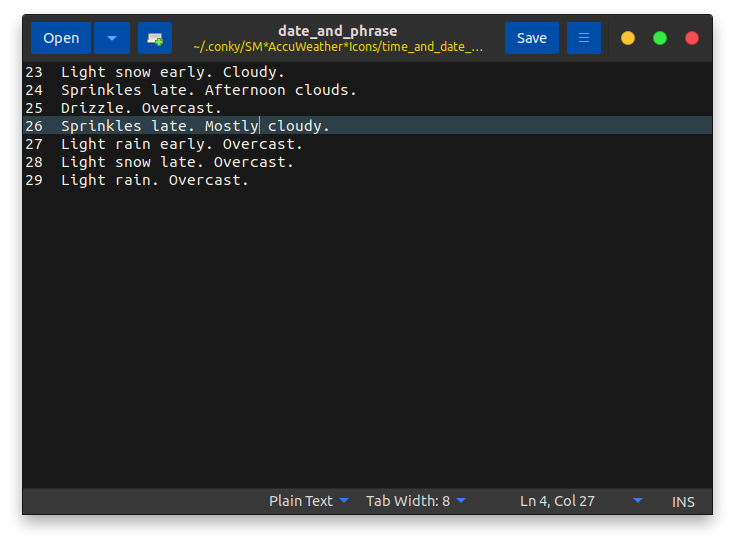Open the Tab Width: 8 dropdown
The height and width of the screenshot is (545, 735).
[415, 501]
